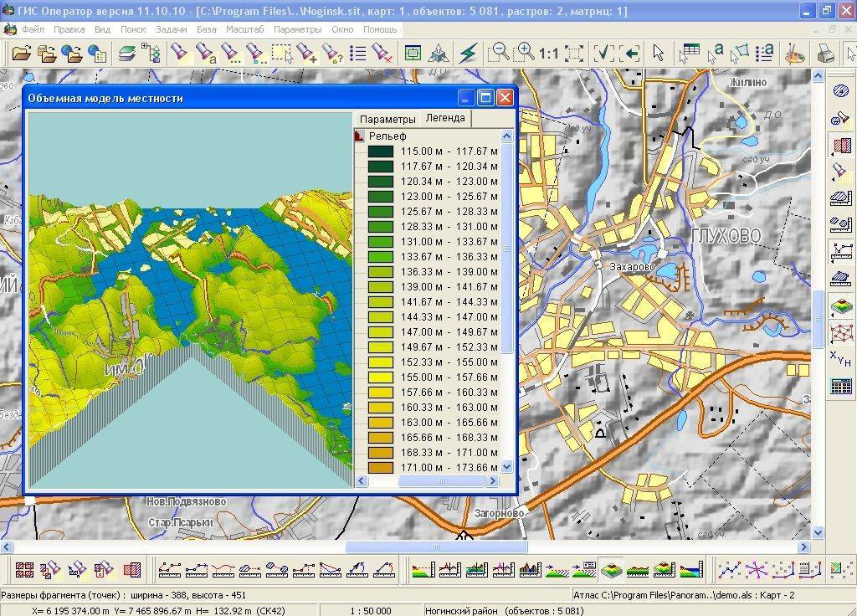Open the Вид menu
The height and width of the screenshot is (616, 857).
point(102,29)
